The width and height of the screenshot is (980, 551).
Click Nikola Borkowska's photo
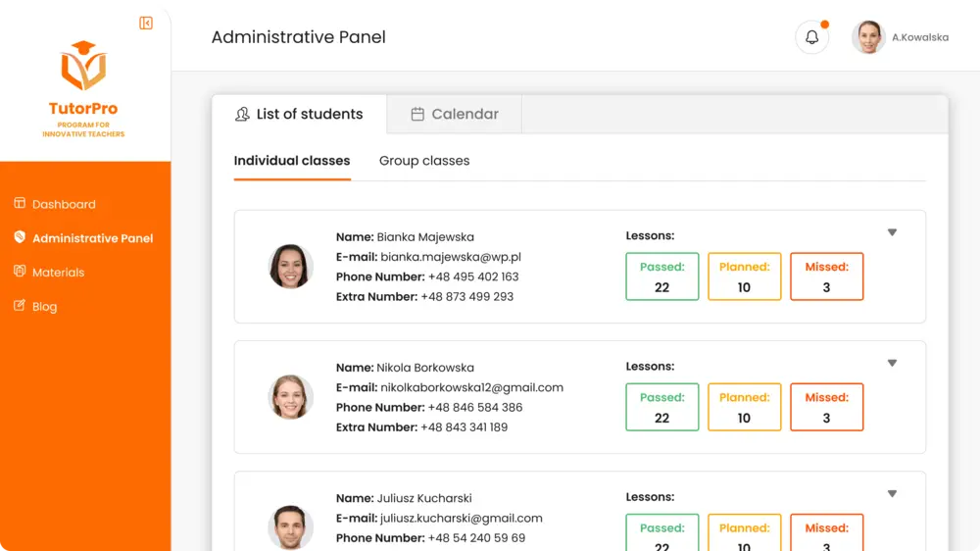(x=291, y=397)
